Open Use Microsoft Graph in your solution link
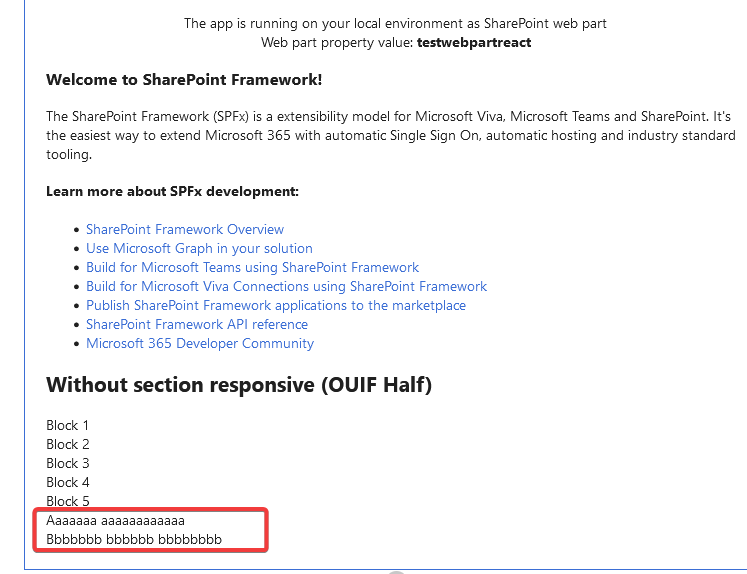The image size is (747, 574). (199, 248)
